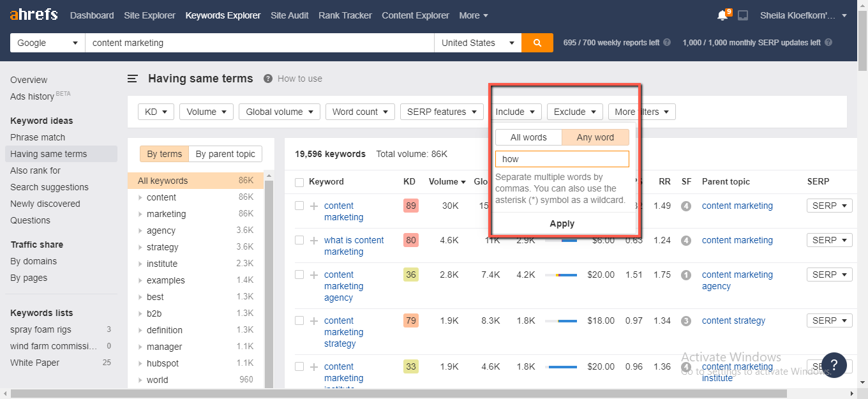The image size is (868, 399).
Task: Switch Include filter to All words
Action: coord(528,137)
